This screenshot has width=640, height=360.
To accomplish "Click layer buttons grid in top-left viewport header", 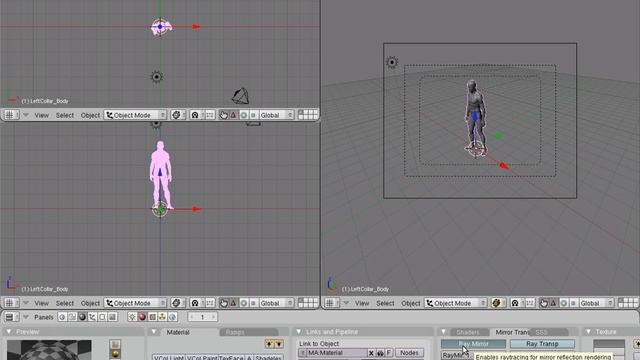I will [308, 115].
